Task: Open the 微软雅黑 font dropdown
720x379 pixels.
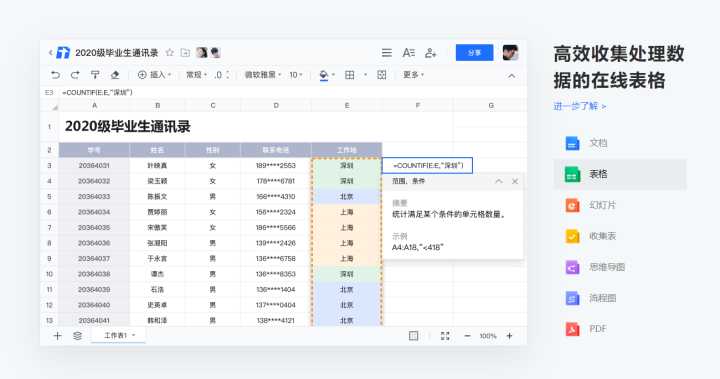Action: 263,74
